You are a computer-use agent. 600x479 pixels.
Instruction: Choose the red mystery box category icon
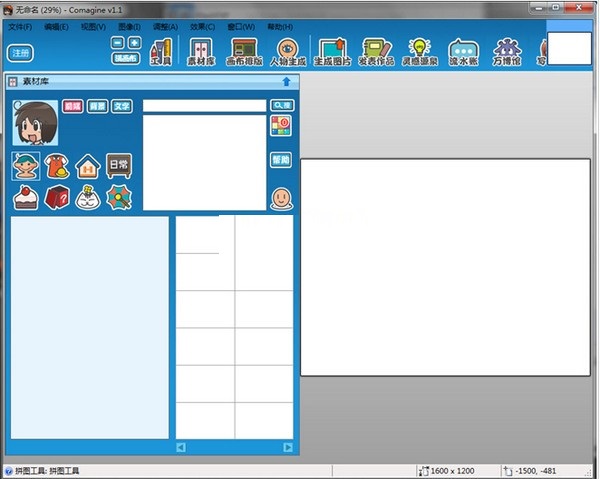point(57,197)
